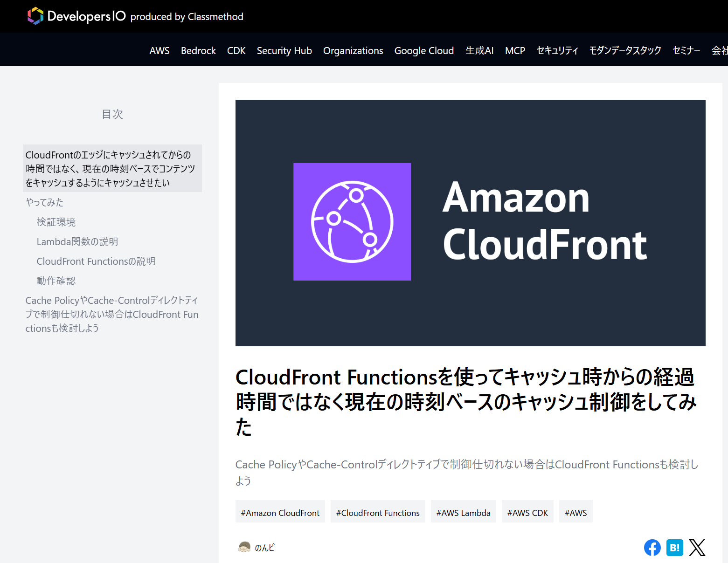Select the #AWS CDK tag
This screenshot has width=728, height=563.
527,513
